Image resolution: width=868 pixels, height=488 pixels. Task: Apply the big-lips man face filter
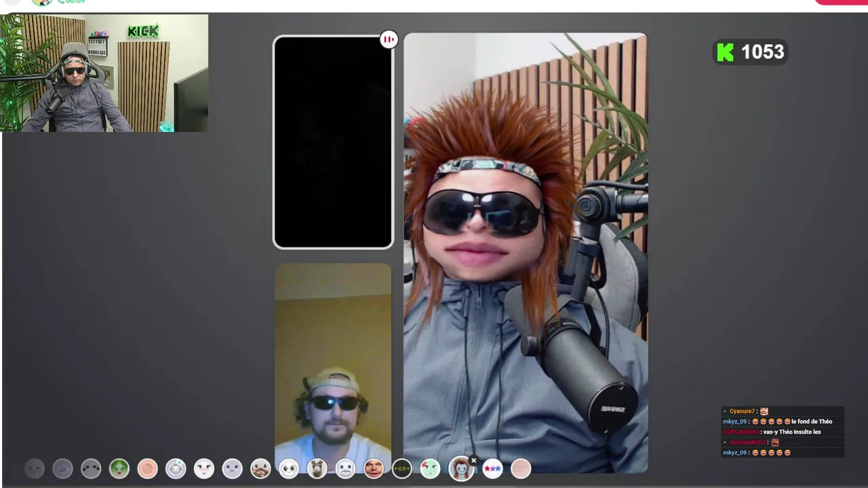point(374,468)
